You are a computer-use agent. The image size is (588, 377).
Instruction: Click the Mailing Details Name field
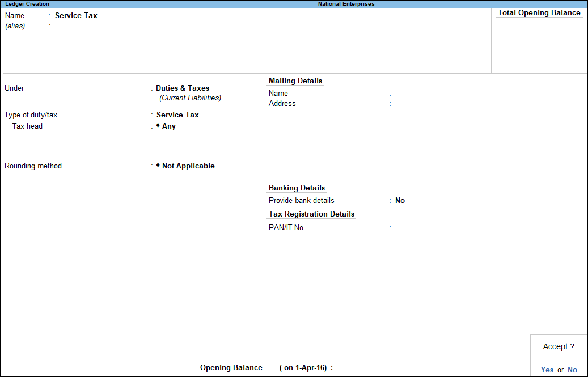click(450, 94)
